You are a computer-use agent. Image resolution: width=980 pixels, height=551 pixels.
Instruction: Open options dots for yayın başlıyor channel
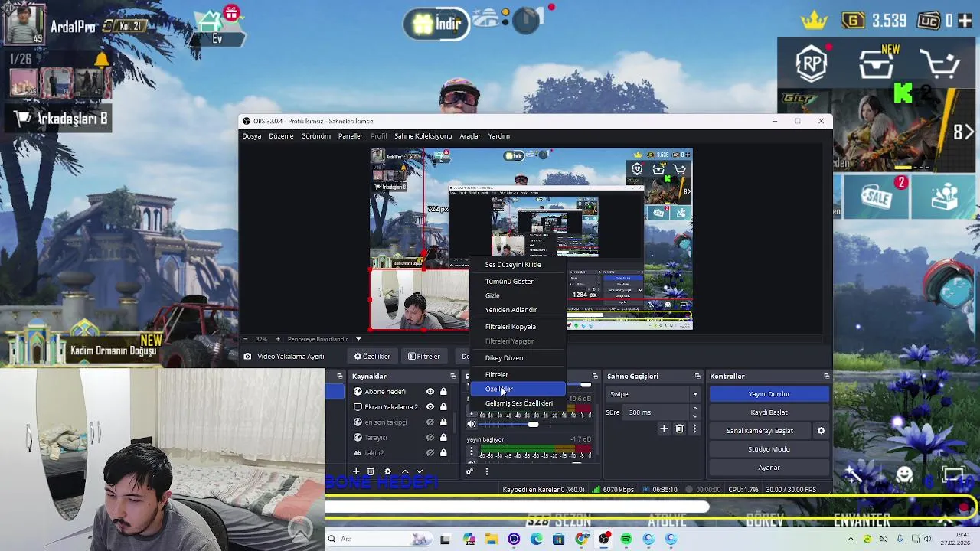pyautogui.click(x=472, y=452)
